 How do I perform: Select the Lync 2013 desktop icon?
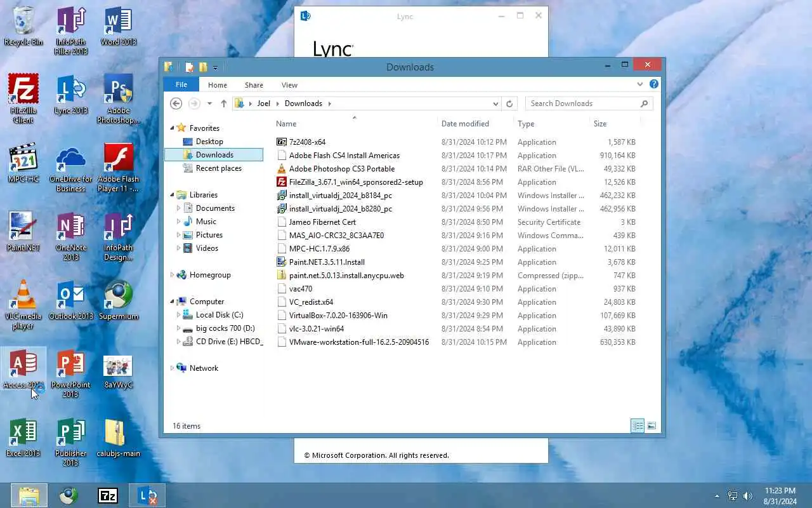(70, 95)
